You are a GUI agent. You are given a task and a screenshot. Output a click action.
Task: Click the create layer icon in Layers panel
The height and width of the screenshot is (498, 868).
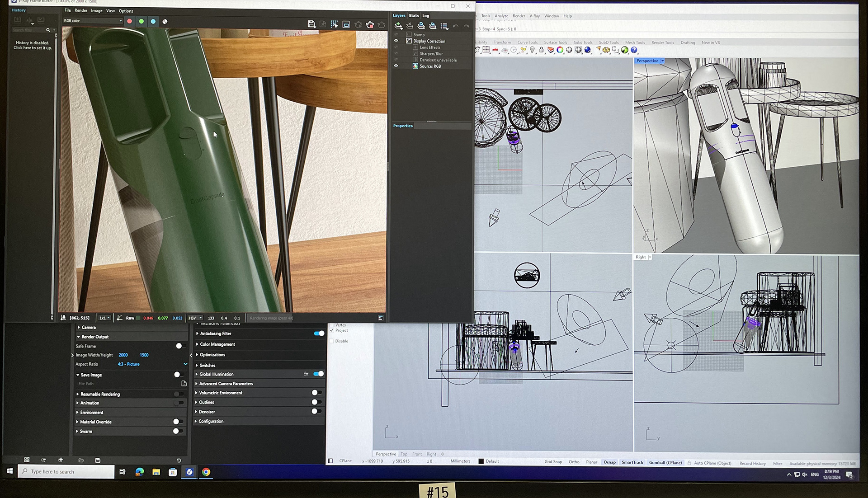tap(398, 26)
